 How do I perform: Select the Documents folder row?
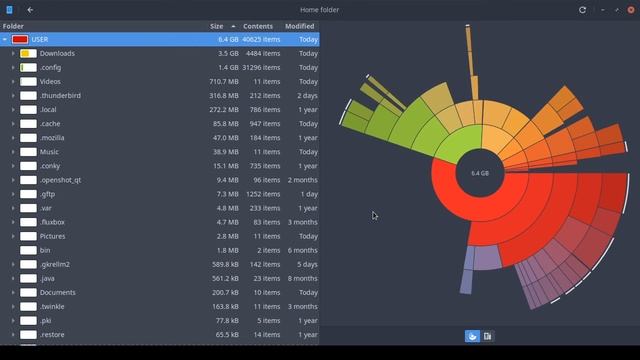[160, 293]
